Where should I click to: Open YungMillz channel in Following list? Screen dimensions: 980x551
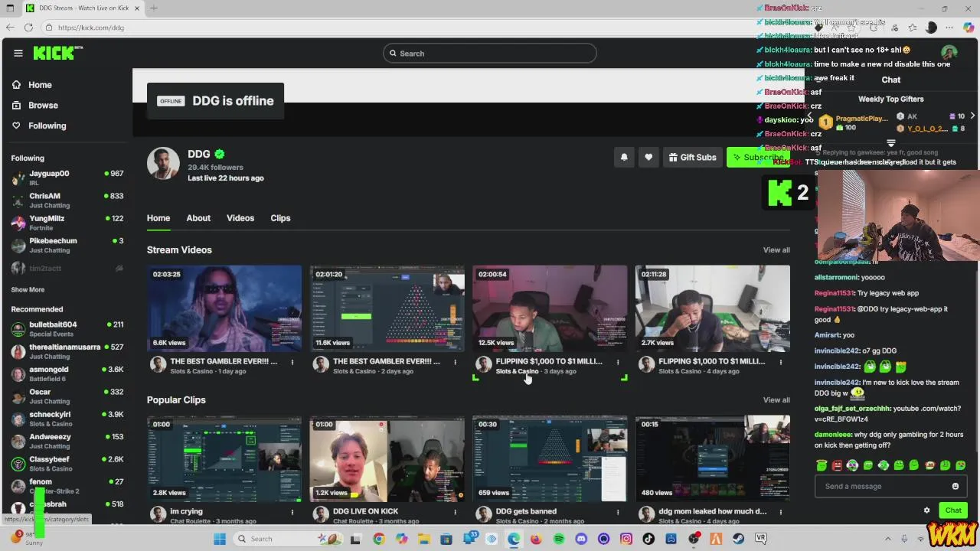point(67,223)
